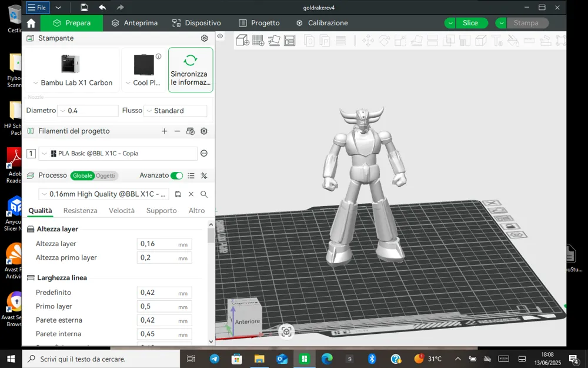Image resolution: width=588 pixels, height=368 pixels.
Task: Click the Split to objects icon
Action: (309, 40)
